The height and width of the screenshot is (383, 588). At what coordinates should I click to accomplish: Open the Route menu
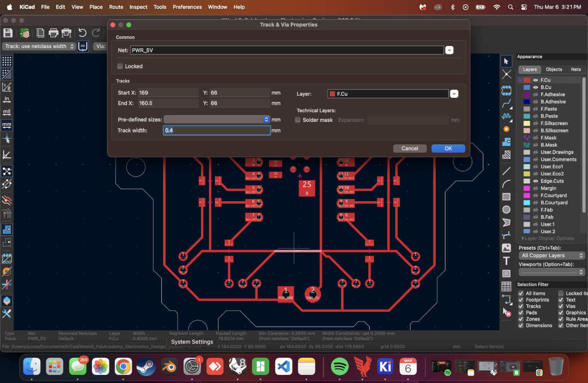pos(116,7)
